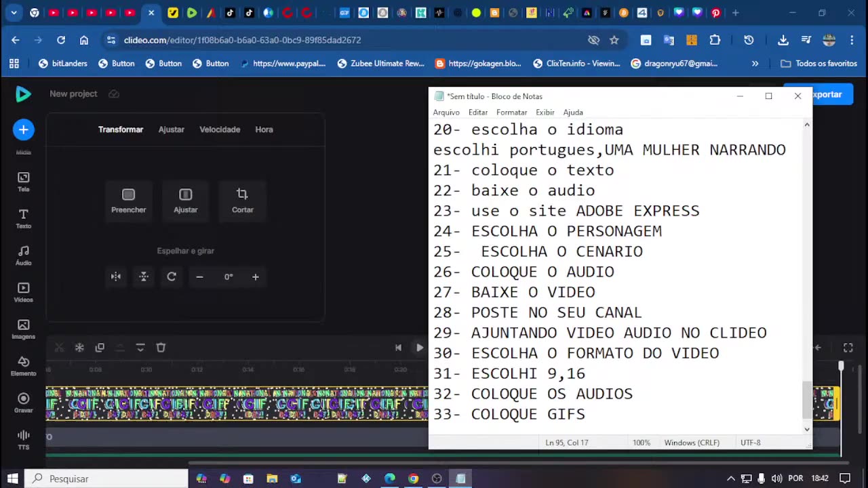Open the Áudio sidebar tool
The height and width of the screenshot is (488, 868).
click(23, 256)
